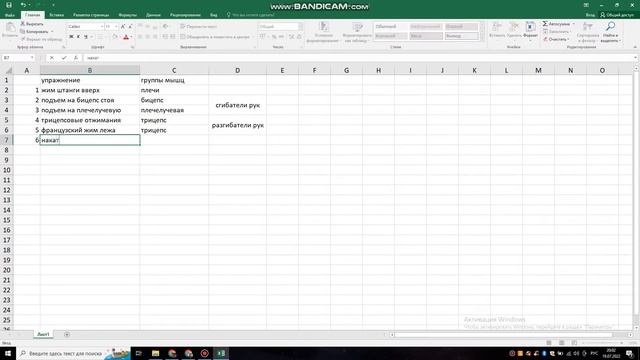Click the red font color swatch
This screenshot has width=640, height=360.
pos(126,37)
